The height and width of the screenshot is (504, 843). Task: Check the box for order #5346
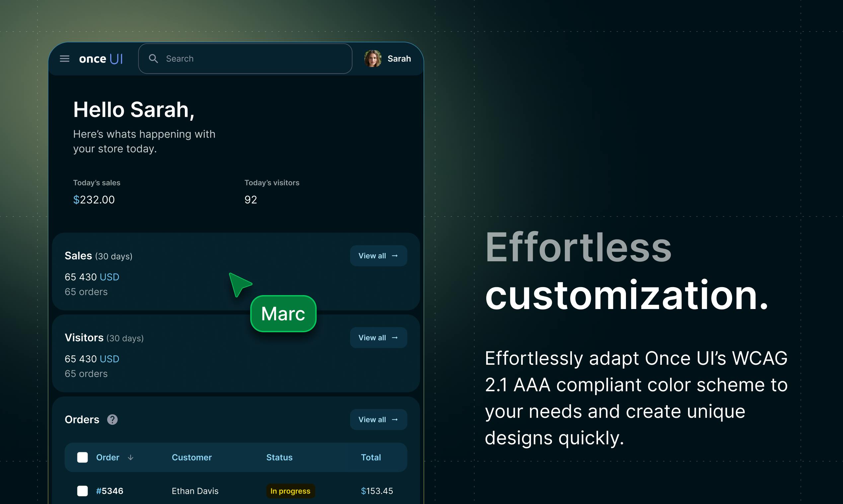click(x=82, y=491)
